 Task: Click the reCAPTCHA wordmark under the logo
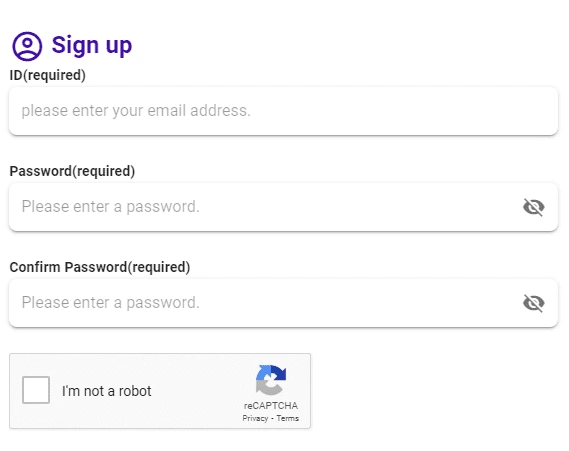point(271,406)
